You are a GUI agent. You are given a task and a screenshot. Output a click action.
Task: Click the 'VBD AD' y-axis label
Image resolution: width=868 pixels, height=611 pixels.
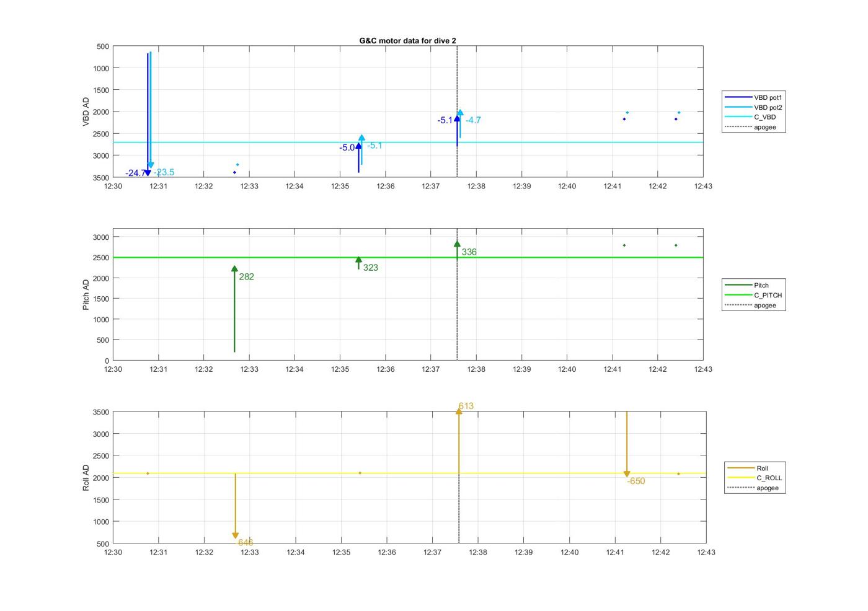pos(86,112)
